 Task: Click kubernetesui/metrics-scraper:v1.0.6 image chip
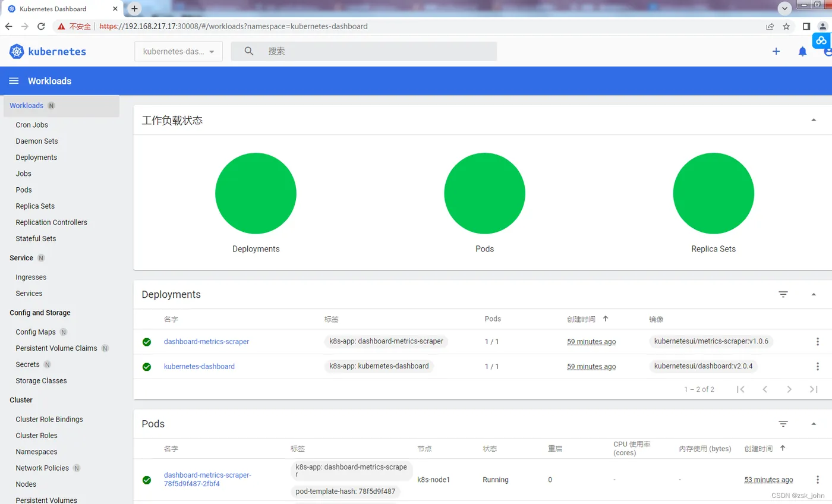711,342
